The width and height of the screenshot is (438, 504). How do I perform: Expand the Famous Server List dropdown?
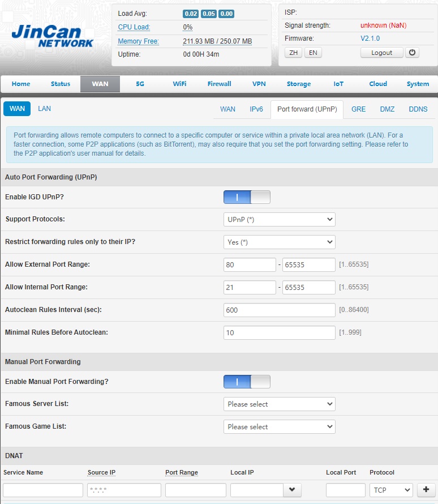coord(279,404)
